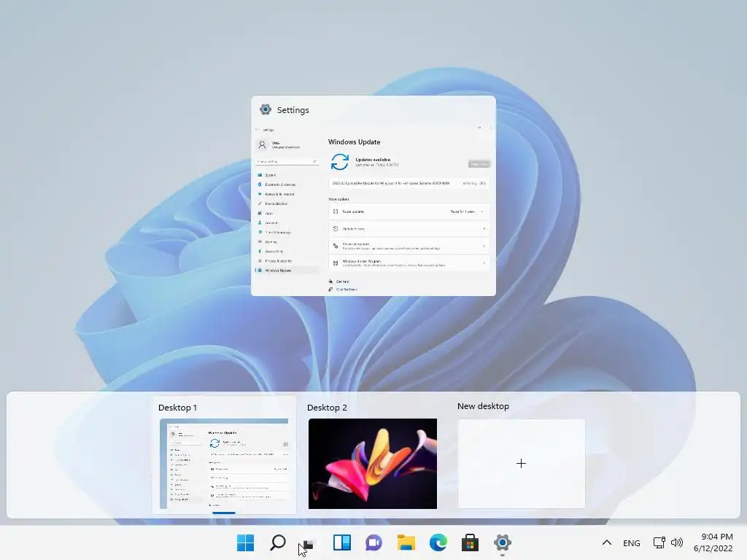
Task: Open File Explorer from the taskbar
Action: pos(406,542)
